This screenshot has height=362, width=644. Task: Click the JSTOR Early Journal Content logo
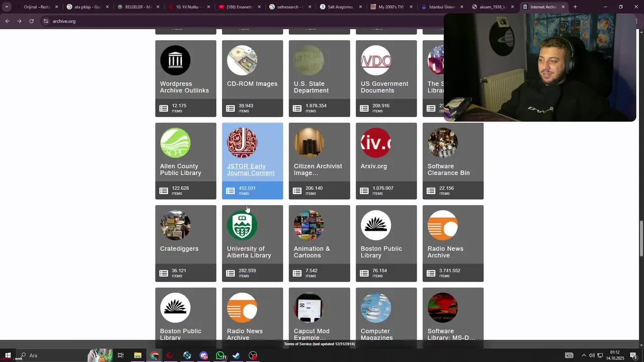click(x=242, y=143)
